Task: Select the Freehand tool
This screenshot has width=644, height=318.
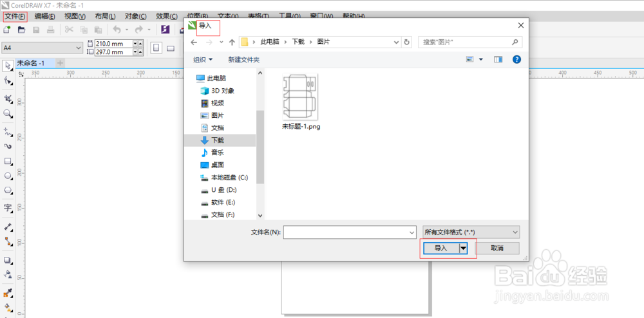Action: click(7, 132)
